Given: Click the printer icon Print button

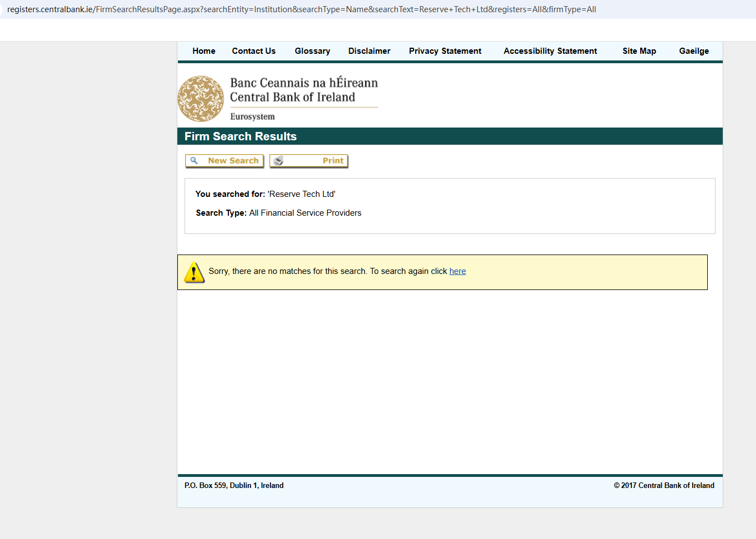Looking at the screenshot, I should [x=309, y=161].
